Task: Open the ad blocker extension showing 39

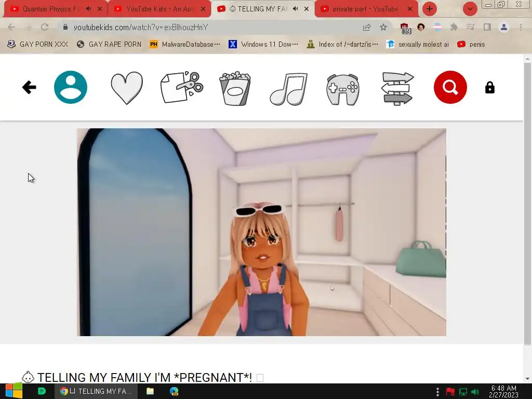Action: [405, 29]
